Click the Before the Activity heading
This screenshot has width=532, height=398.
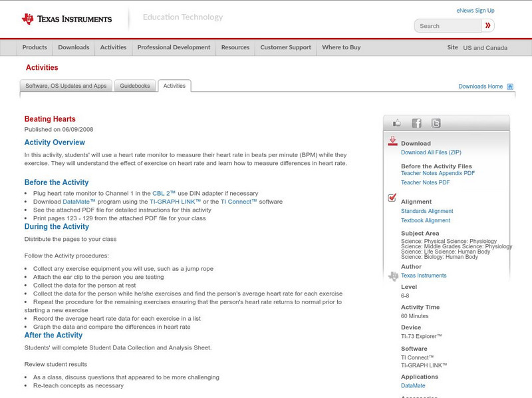pos(57,182)
